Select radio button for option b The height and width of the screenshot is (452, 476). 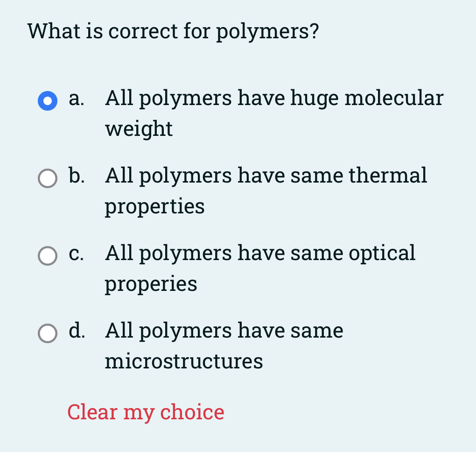pos(47,178)
